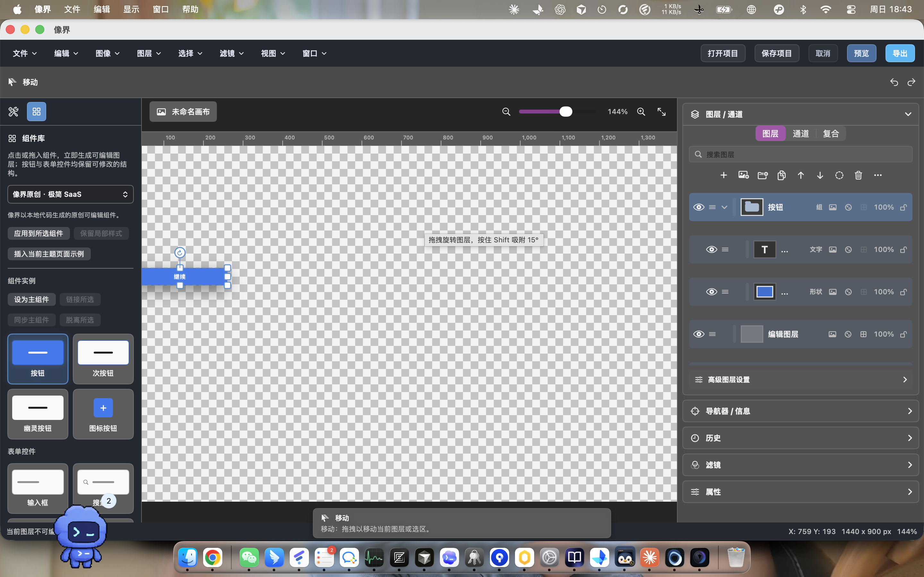Click the undo arrow icon
924x577 pixels.
tap(894, 82)
